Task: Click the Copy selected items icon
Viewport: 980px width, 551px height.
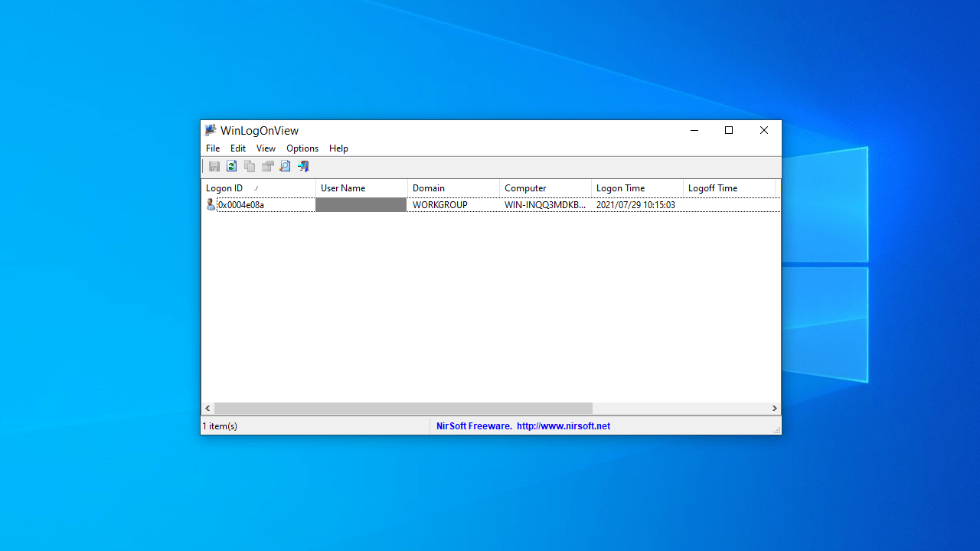Action: click(250, 166)
